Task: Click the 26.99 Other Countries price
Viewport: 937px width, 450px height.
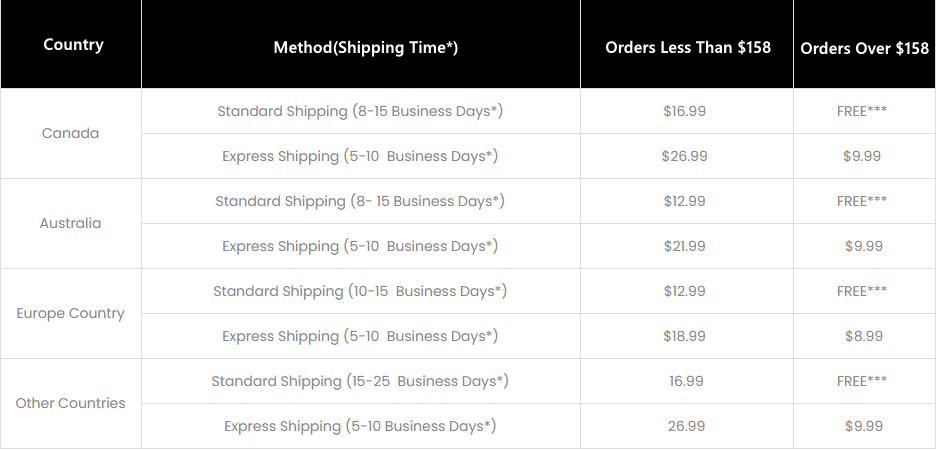Action: click(x=686, y=426)
